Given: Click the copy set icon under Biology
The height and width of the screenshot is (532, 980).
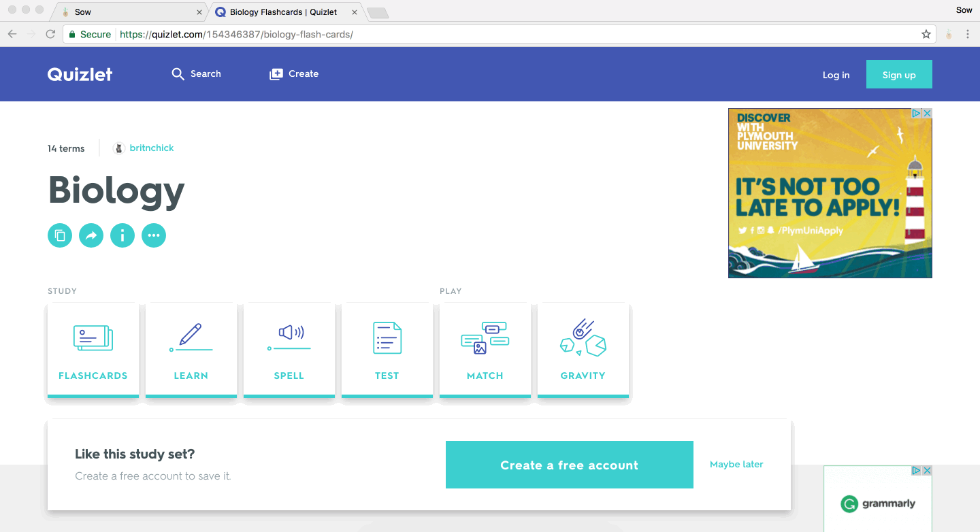Looking at the screenshot, I should pos(60,235).
